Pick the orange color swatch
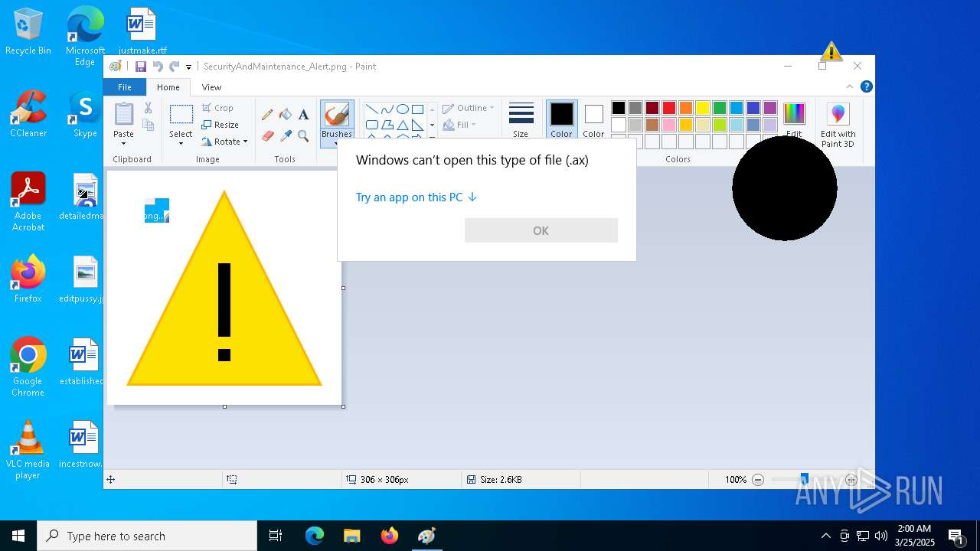Image resolution: width=980 pixels, height=551 pixels. (x=686, y=108)
